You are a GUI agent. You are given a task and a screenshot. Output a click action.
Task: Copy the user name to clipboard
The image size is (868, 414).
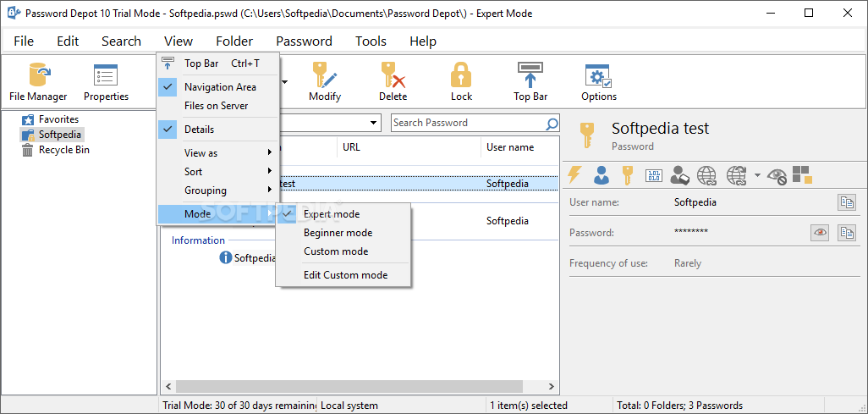(x=846, y=202)
